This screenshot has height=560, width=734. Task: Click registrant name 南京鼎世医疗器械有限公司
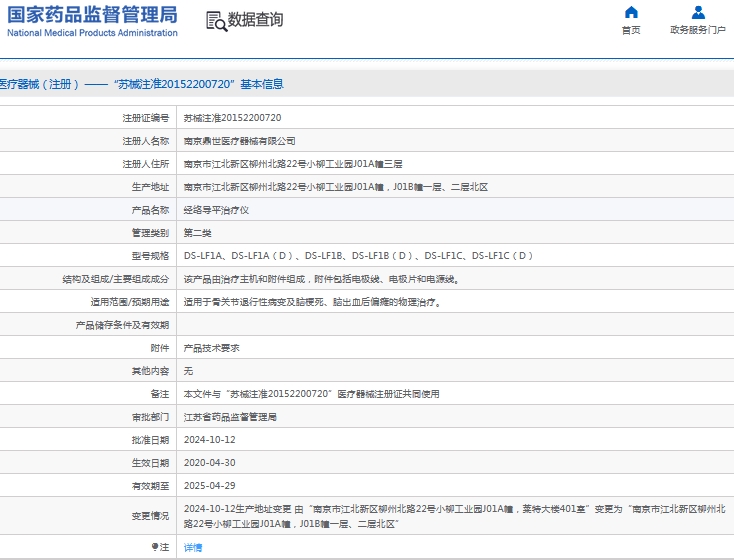239,141
